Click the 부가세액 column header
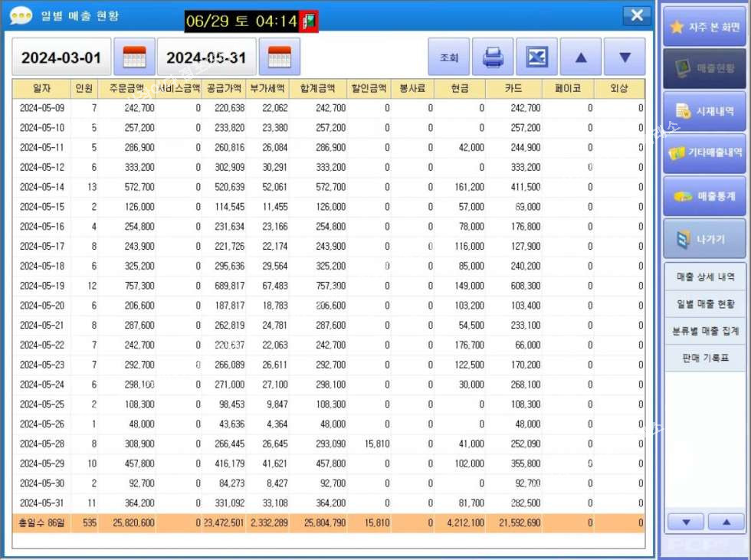This screenshot has height=560, width=751. [x=267, y=88]
